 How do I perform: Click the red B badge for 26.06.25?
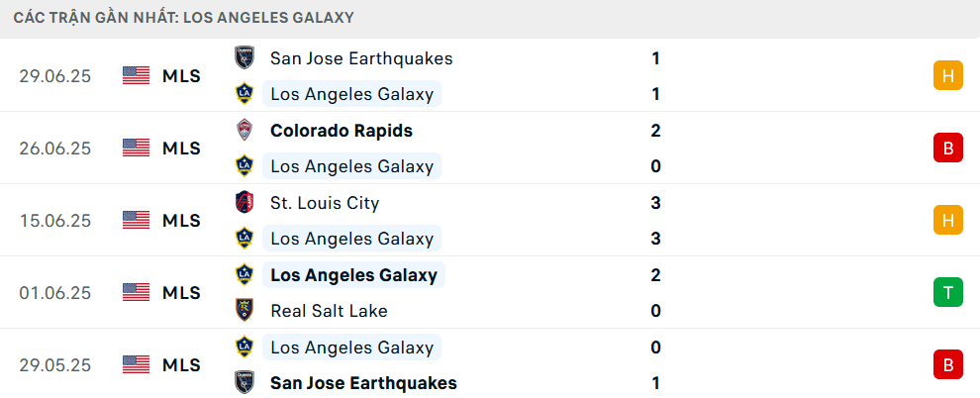pos(947,148)
